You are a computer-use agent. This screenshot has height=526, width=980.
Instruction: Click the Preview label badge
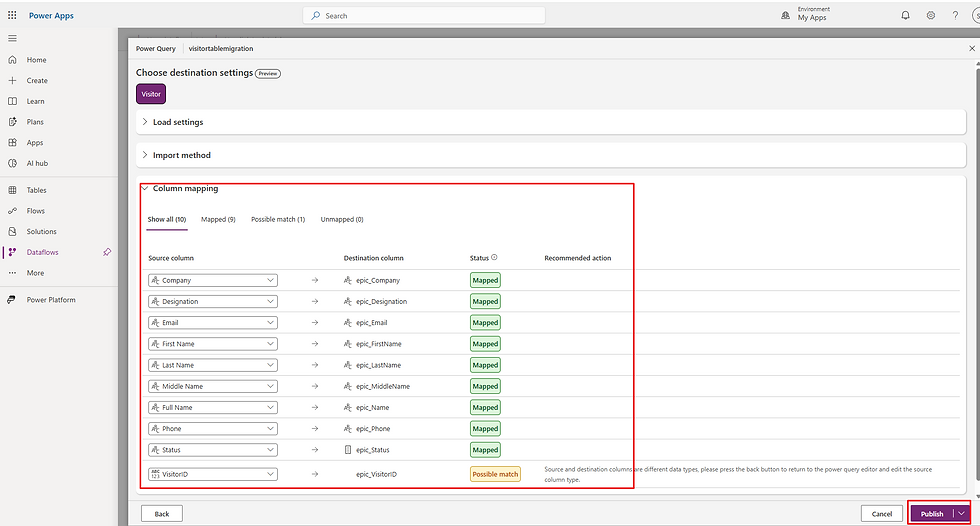pos(268,74)
